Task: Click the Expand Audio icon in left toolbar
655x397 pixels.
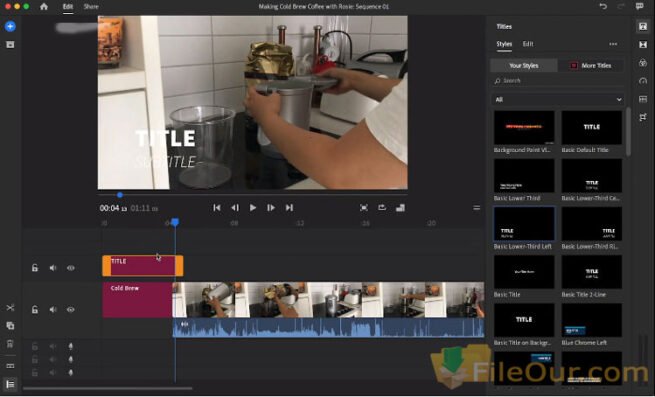Action: pos(10,366)
